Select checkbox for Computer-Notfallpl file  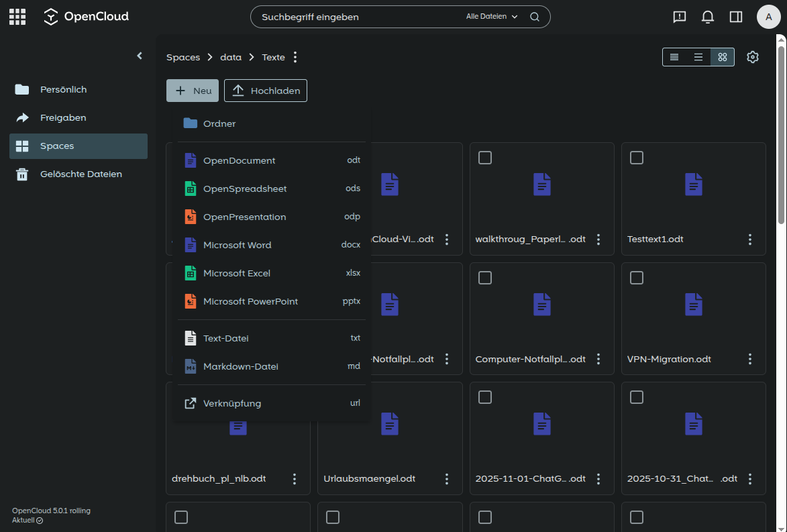click(485, 278)
